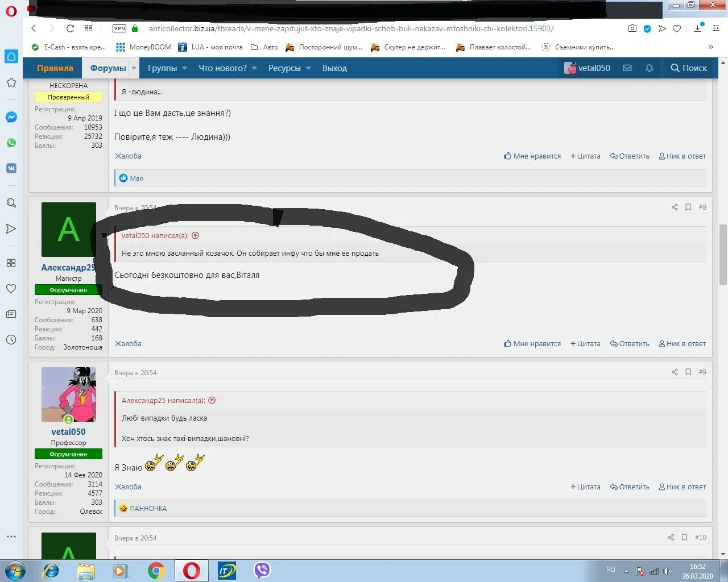This screenshot has height=582, width=728.
Task: Share post #8
Action: [x=675, y=207]
